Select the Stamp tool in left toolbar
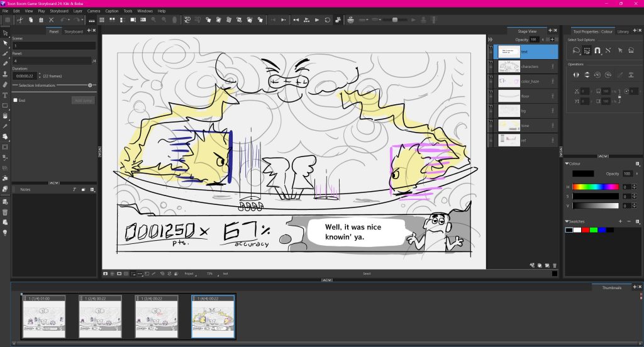Screen dimensions: 644x347 click(5, 74)
